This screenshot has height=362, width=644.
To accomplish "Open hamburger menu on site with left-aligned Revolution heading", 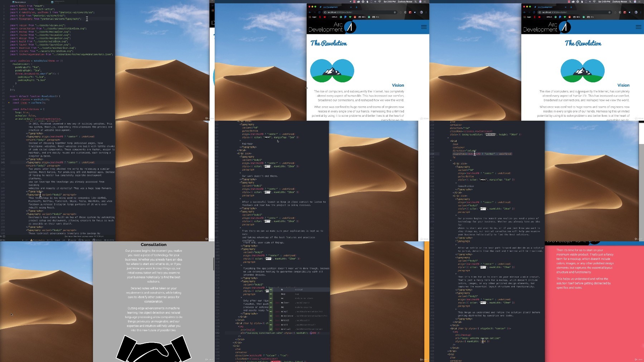I will (x=424, y=27).
